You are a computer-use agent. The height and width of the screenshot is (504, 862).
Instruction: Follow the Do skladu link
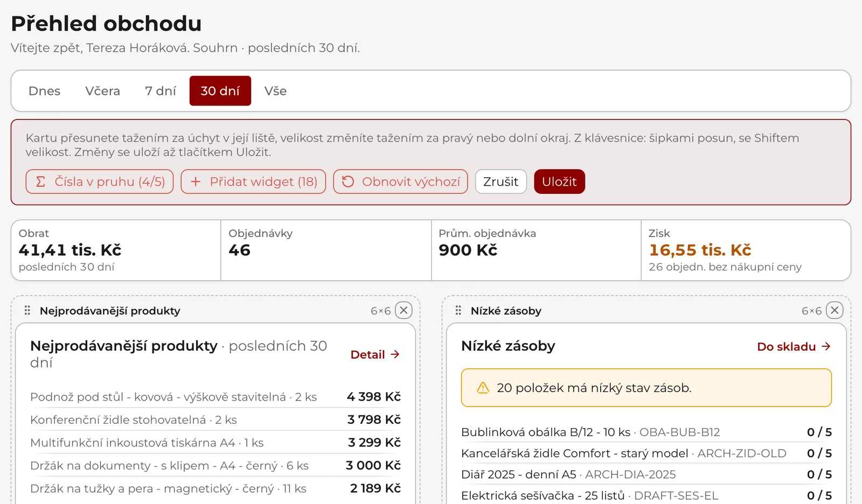pyautogui.click(x=794, y=347)
